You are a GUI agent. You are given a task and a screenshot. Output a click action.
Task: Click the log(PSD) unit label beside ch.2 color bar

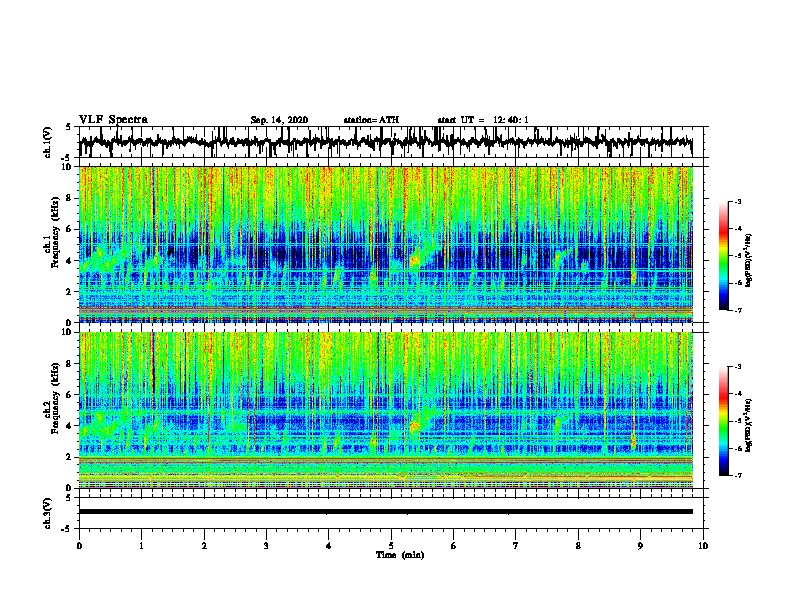click(749, 425)
